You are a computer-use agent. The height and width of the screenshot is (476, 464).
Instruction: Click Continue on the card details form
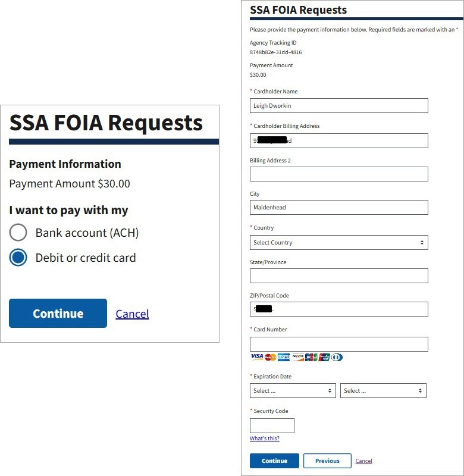[274, 461]
